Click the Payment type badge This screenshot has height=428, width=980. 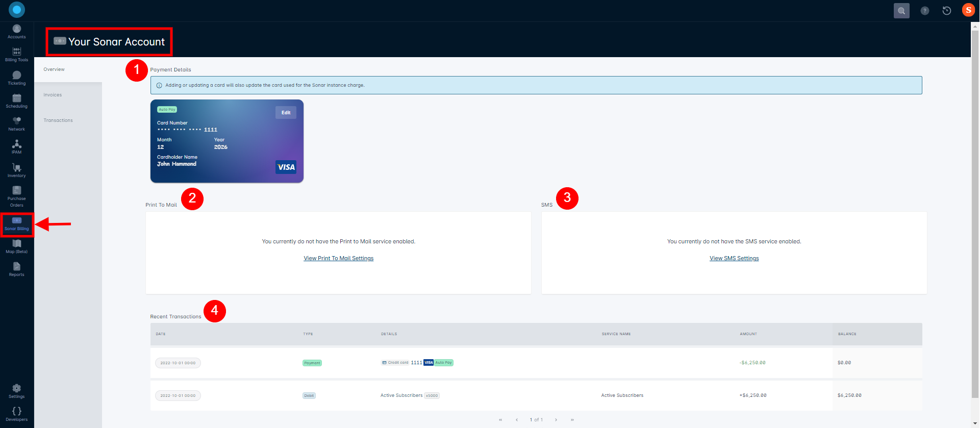312,363
